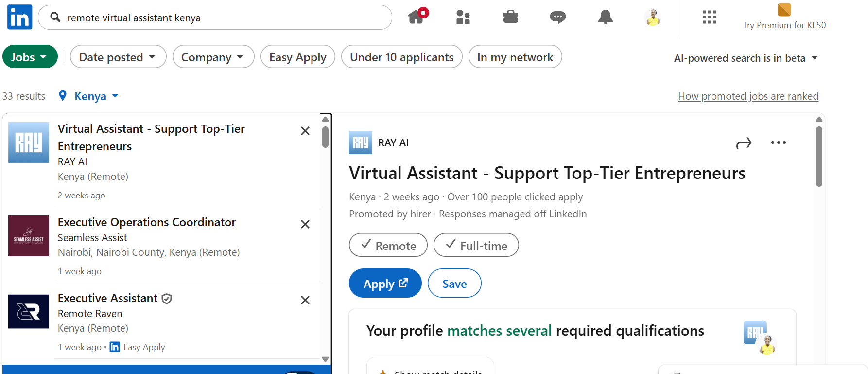Open more options for job details
This screenshot has width=868, height=374.
(x=778, y=143)
